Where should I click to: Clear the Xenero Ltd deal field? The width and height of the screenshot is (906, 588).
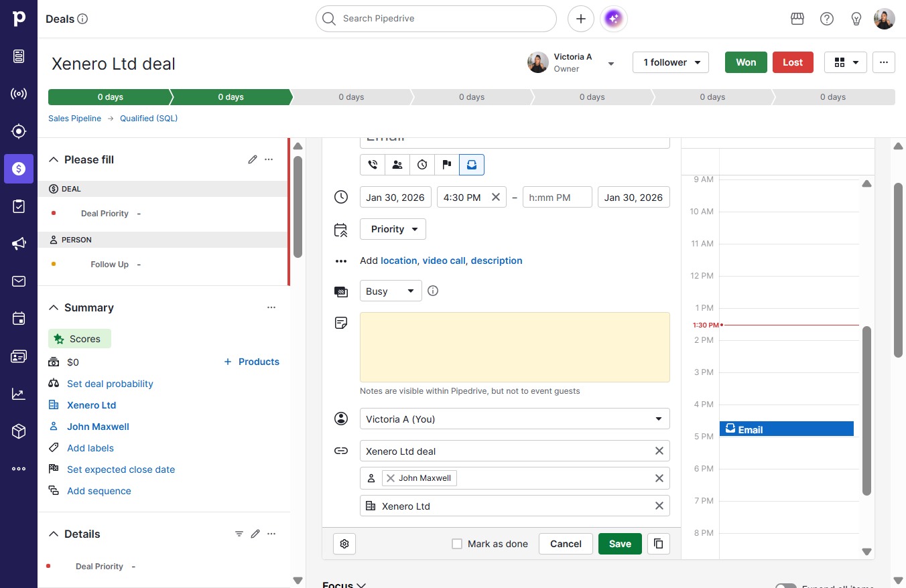coord(659,451)
